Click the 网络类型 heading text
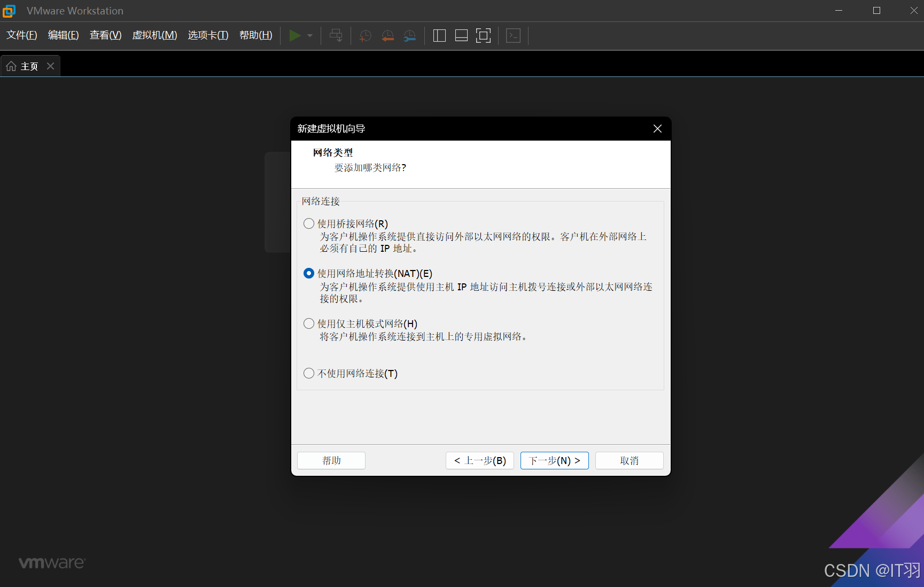924x587 pixels. click(333, 152)
